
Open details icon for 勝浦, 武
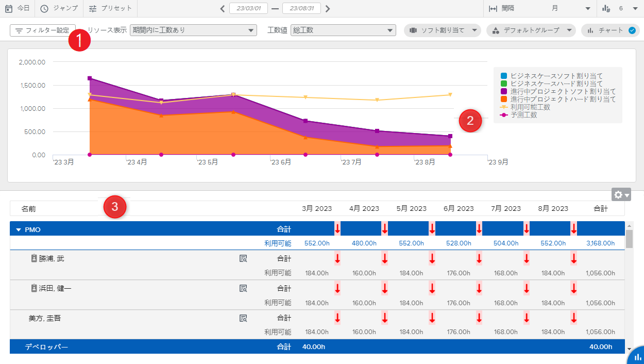pos(243,259)
